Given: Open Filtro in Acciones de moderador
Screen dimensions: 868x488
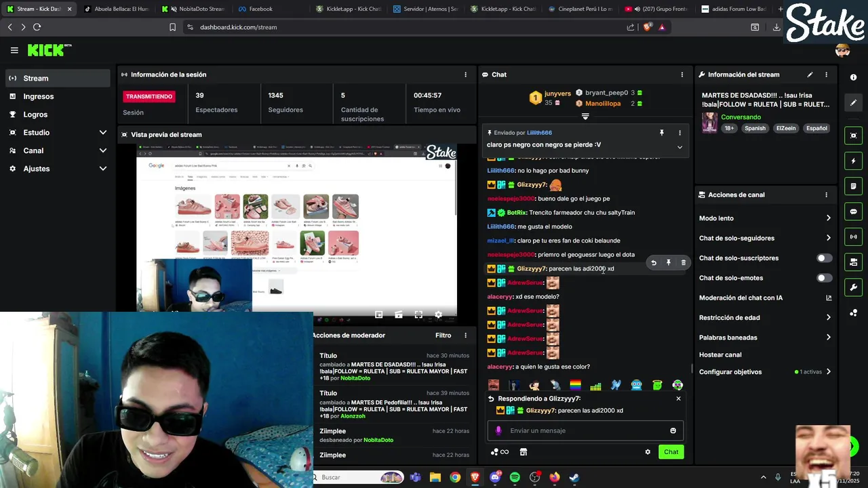Looking at the screenshot, I should (x=443, y=335).
